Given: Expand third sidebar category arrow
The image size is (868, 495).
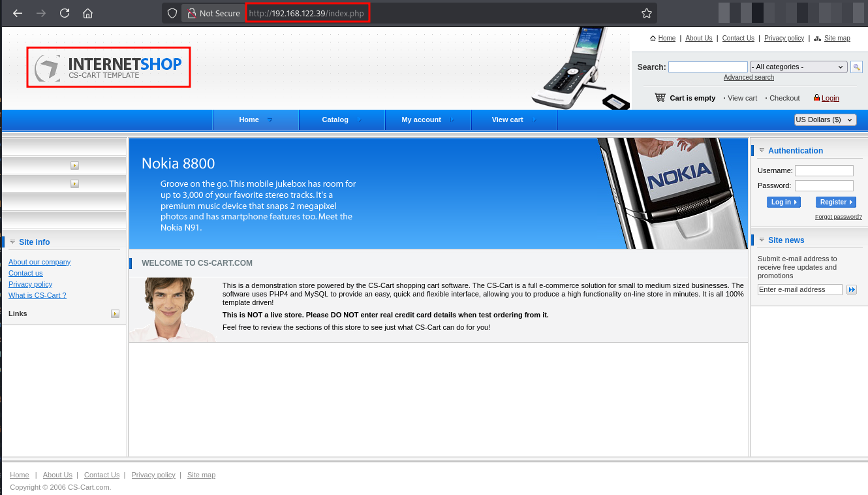Looking at the screenshot, I should (x=74, y=184).
